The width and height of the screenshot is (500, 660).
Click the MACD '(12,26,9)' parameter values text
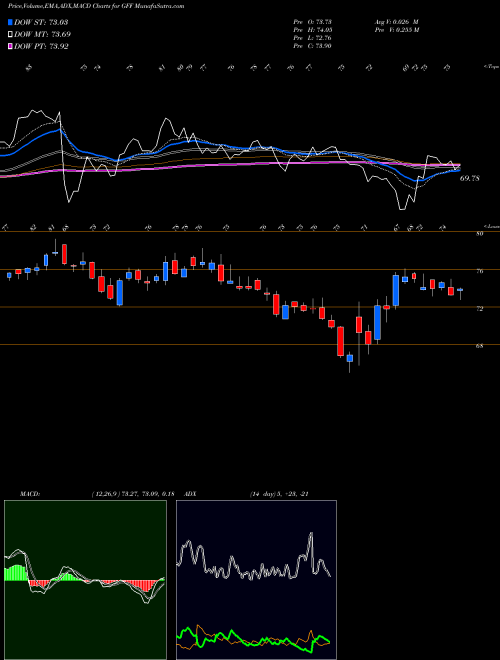click(133, 494)
